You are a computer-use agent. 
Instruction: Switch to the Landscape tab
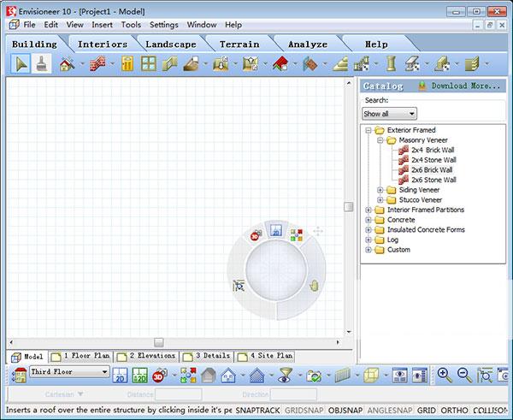click(171, 44)
